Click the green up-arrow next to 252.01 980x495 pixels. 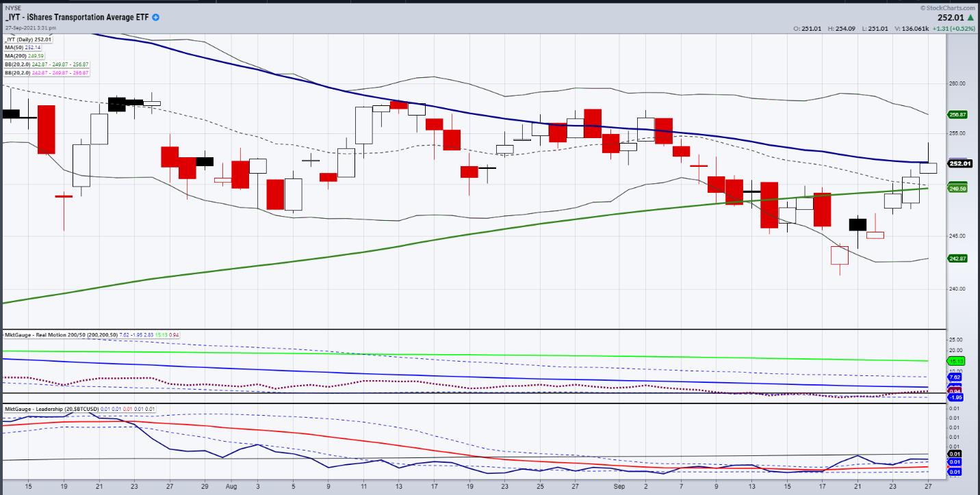971,17
